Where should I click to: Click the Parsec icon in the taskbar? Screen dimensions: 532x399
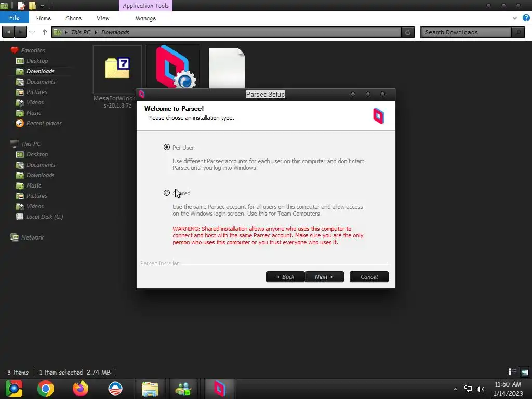click(220, 389)
